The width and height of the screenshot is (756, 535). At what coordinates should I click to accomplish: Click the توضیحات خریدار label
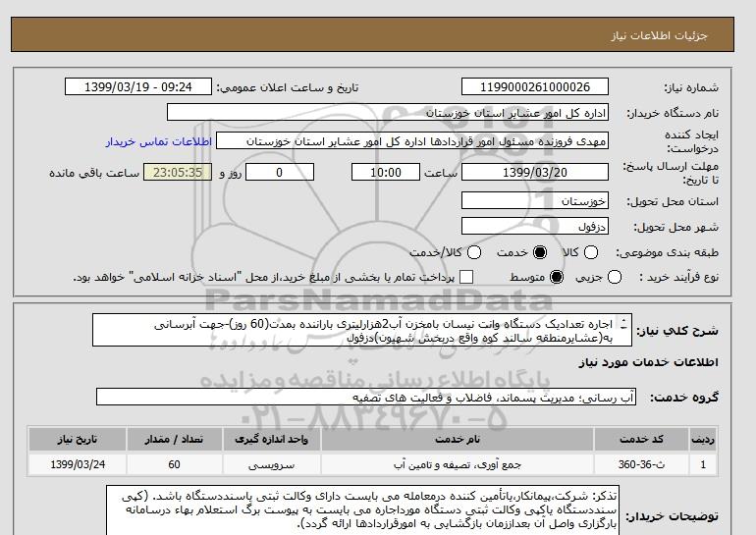tap(673, 515)
